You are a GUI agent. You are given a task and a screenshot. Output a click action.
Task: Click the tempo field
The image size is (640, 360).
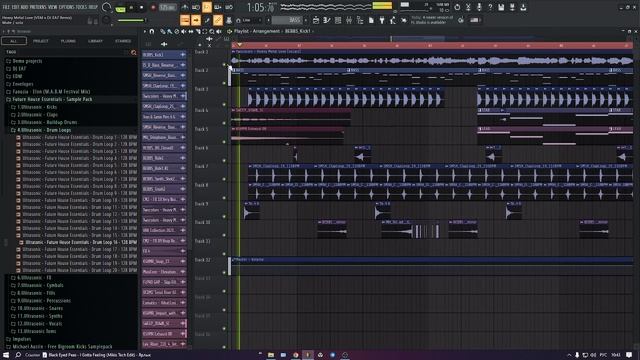[x=168, y=7]
